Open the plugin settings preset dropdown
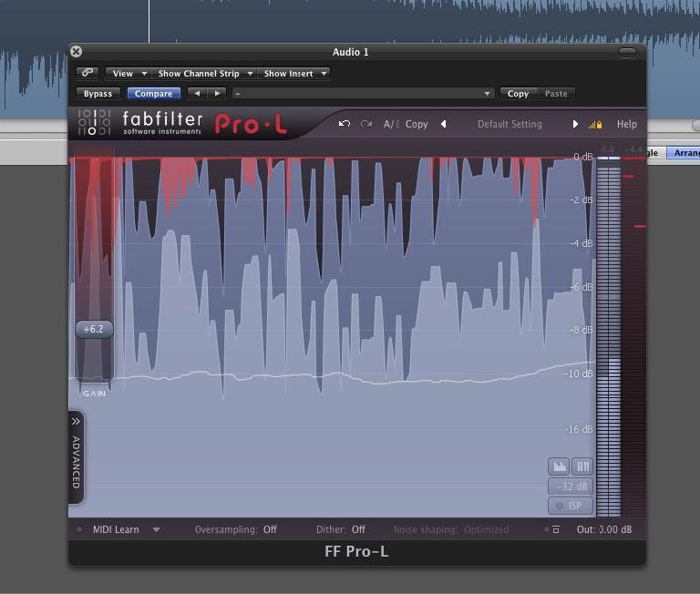 [363, 93]
